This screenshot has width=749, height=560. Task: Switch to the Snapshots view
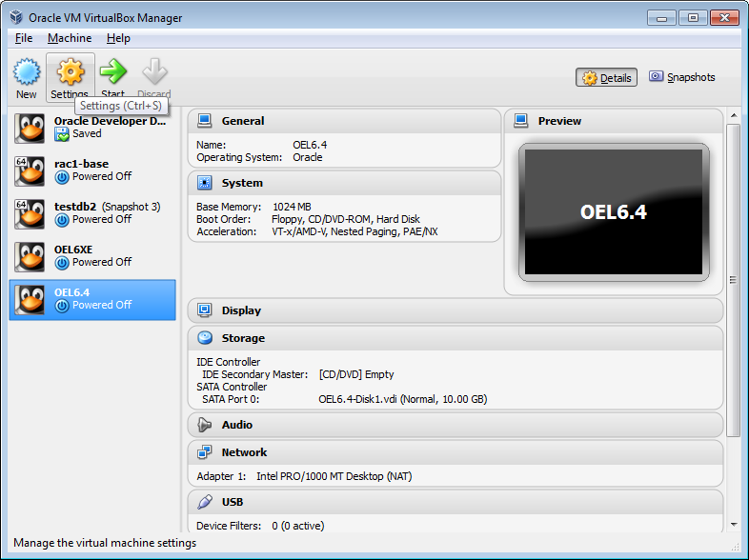(x=682, y=77)
